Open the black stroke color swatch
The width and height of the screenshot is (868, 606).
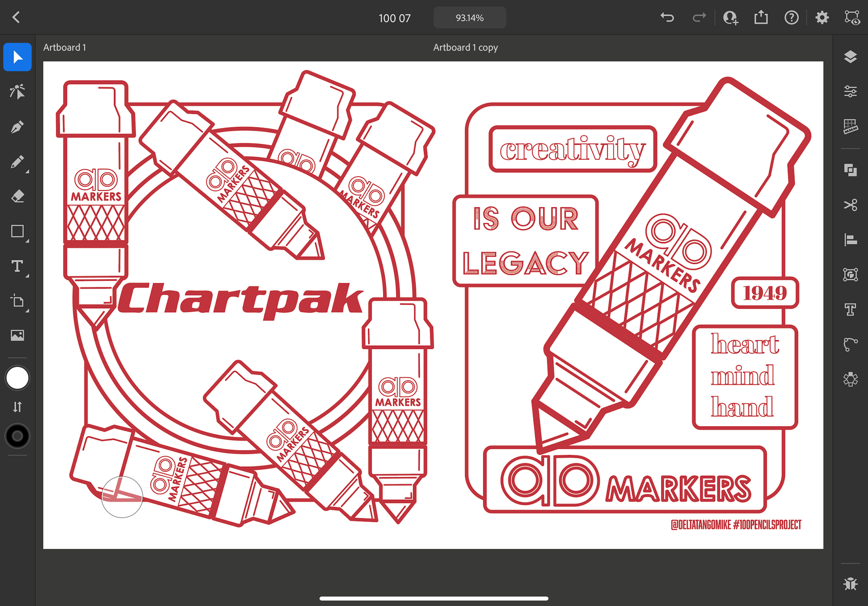(17, 436)
